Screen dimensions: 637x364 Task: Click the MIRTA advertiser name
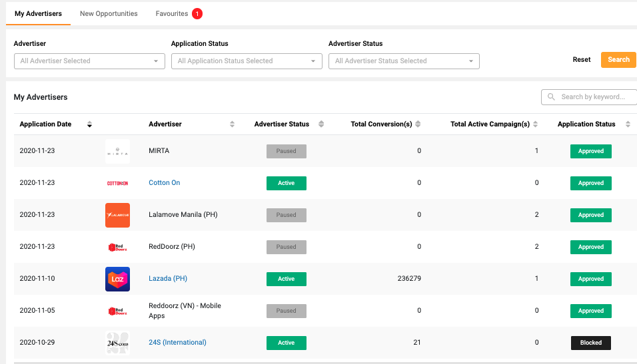[159, 150]
